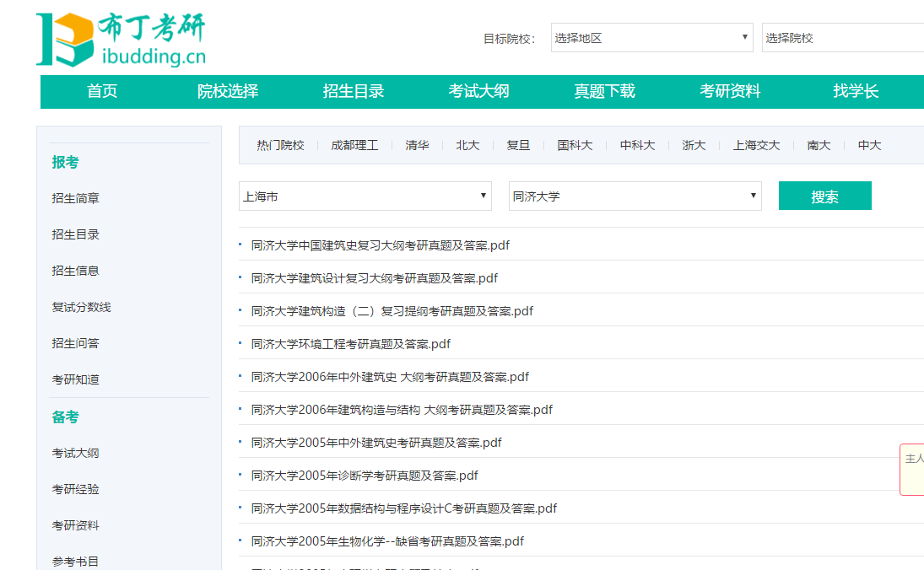This screenshot has width=924, height=570.
Task: Open 考试大纲 in the left sidebar
Action: click(x=75, y=454)
